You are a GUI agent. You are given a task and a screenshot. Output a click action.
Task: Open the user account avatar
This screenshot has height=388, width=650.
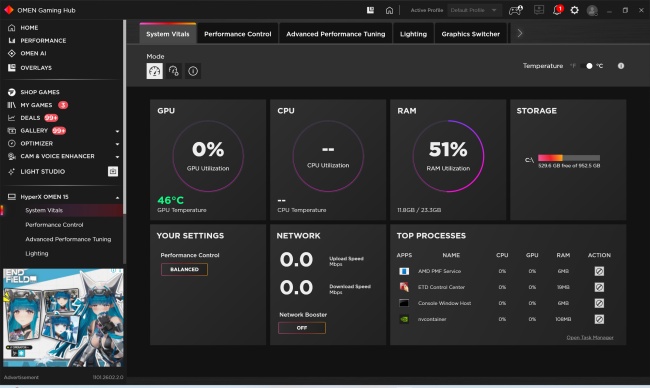pyautogui.click(x=592, y=10)
